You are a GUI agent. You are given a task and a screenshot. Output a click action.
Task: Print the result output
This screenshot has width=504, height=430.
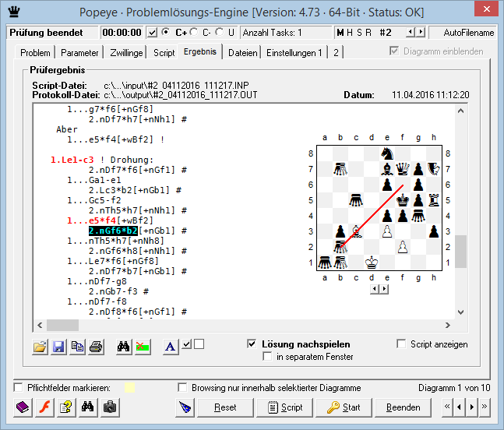(x=96, y=347)
